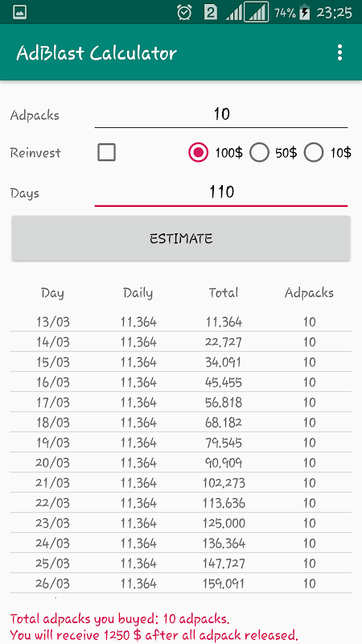Tap the battery charging icon
Viewport: 362px width, 644px height.
(305, 12)
